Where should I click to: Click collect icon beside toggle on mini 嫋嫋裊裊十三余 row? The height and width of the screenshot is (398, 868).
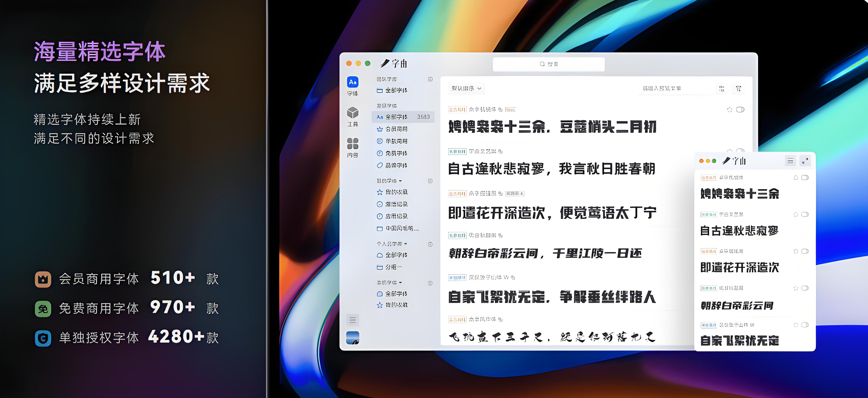(x=796, y=178)
